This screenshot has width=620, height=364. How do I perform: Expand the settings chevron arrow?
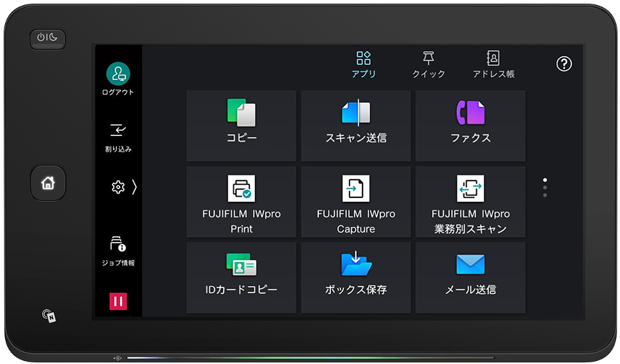(x=134, y=187)
